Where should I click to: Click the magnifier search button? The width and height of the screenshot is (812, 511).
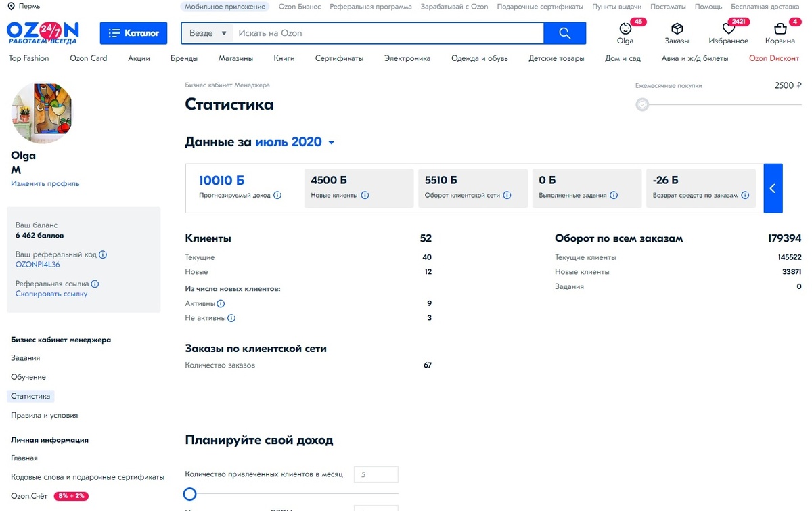[565, 33]
